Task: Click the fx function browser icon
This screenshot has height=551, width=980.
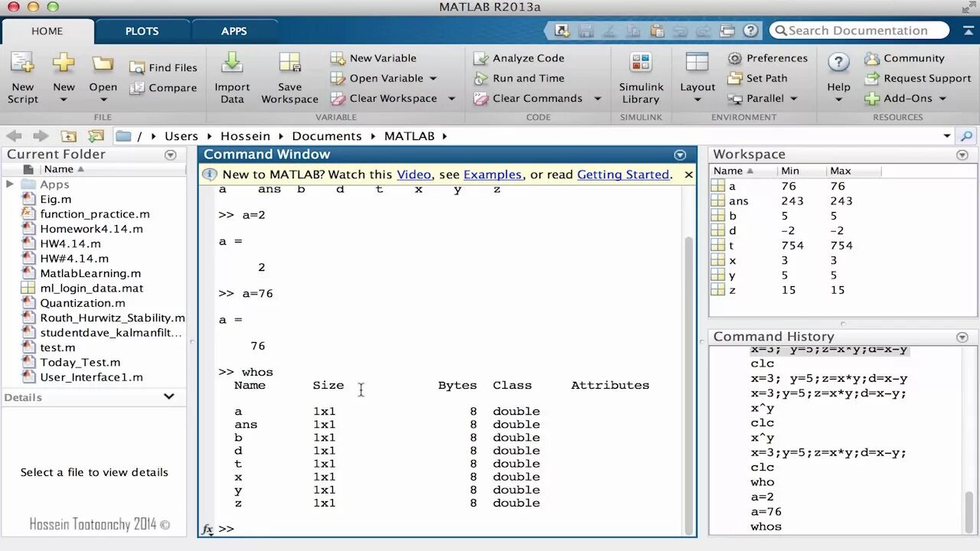Action: coord(207,529)
